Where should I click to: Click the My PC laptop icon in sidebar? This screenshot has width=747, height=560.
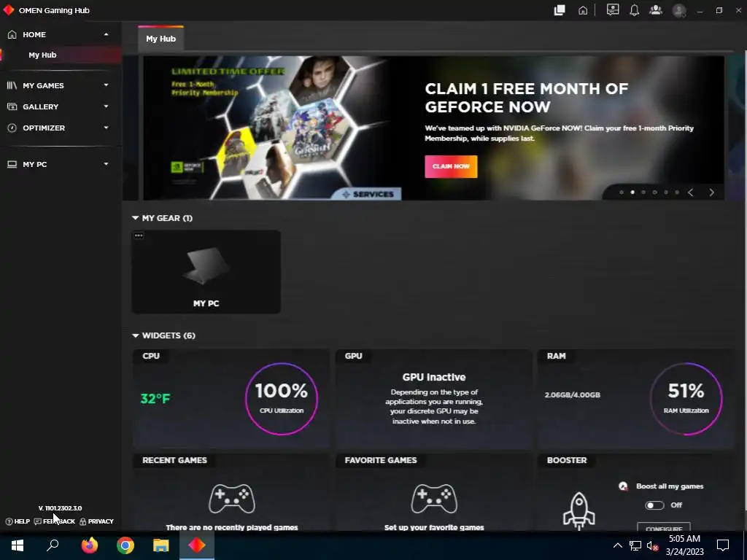click(x=12, y=164)
